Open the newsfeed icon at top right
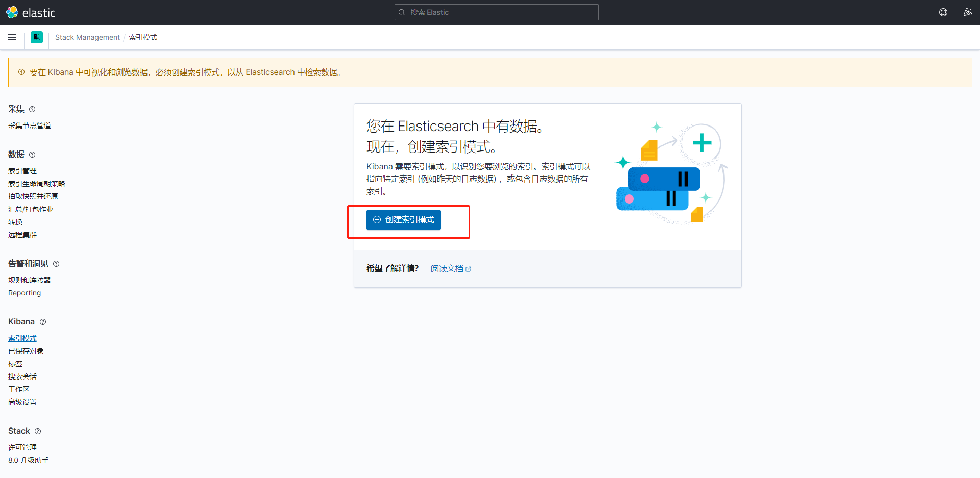The height and width of the screenshot is (478, 980). [967, 12]
